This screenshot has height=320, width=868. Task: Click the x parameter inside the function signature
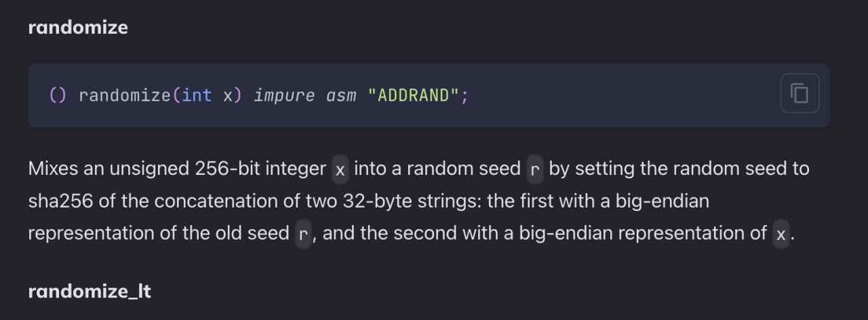228,96
